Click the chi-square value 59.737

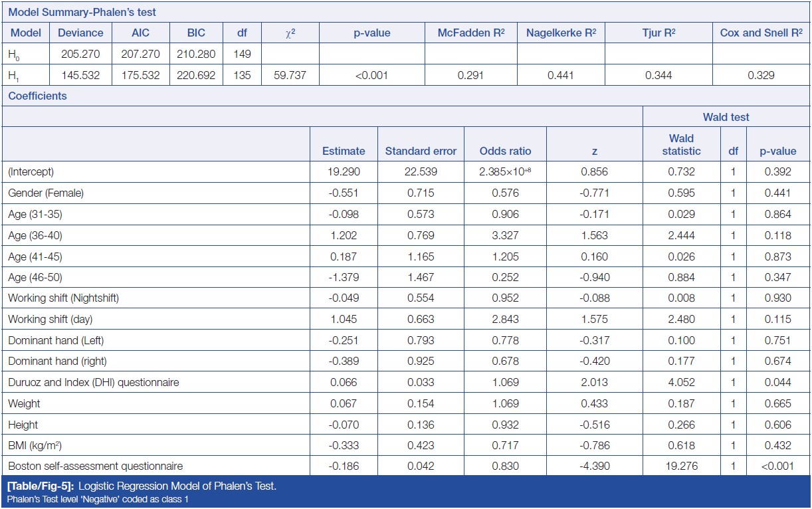tap(290, 75)
